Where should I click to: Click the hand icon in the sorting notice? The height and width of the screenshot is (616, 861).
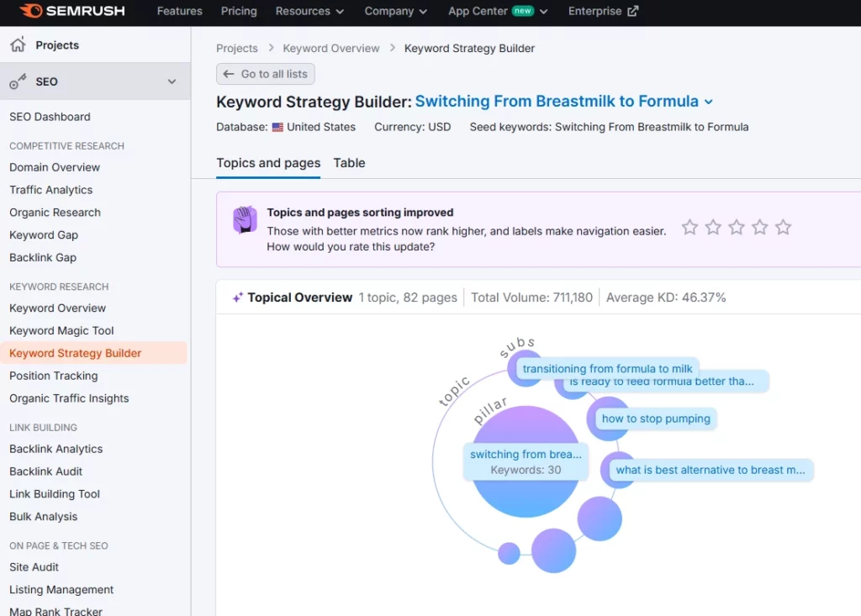pos(245,219)
